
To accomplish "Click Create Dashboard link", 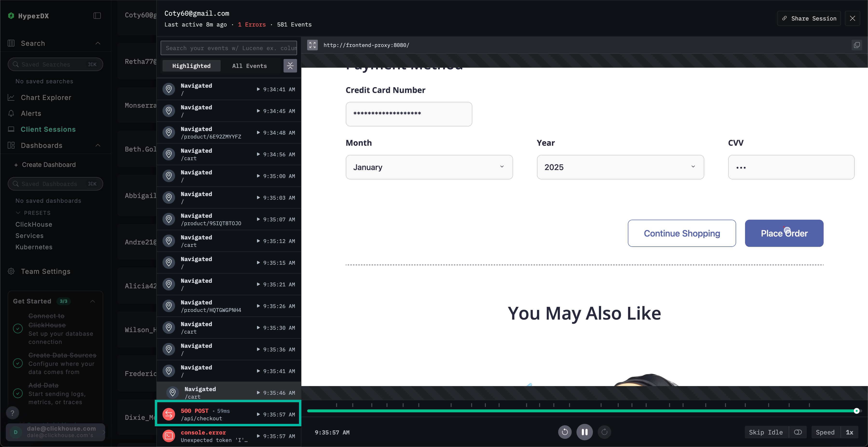I will click(x=48, y=164).
